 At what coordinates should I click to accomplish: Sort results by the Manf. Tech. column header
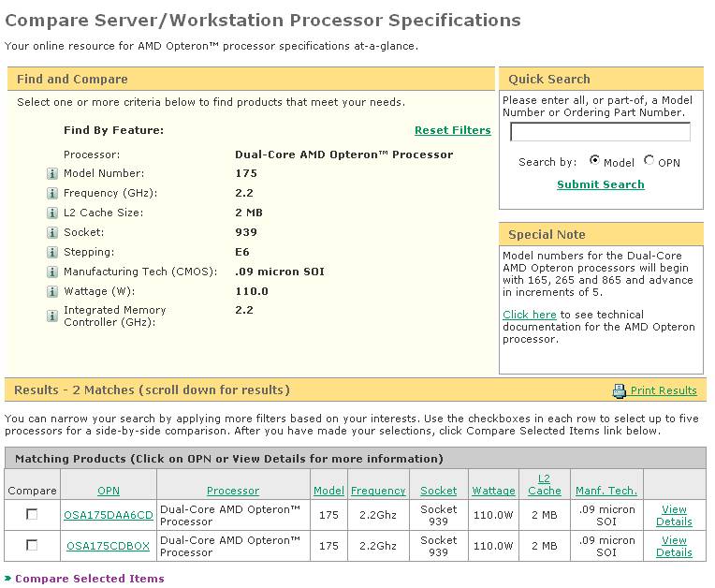(606, 491)
